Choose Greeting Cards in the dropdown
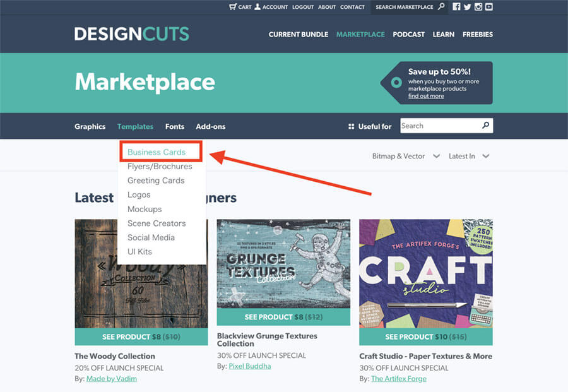Image resolution: width=568 pixels, height=392 pixels. (156, 181)
